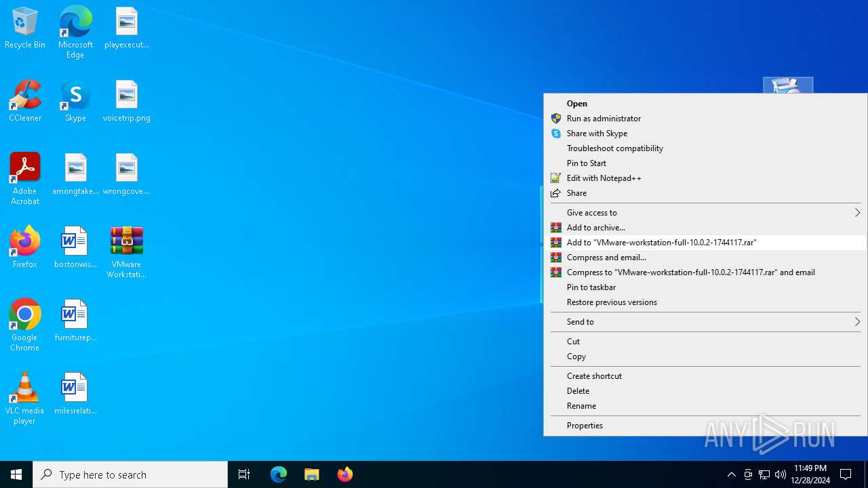Select the amongtake... image file

point(75,174)
